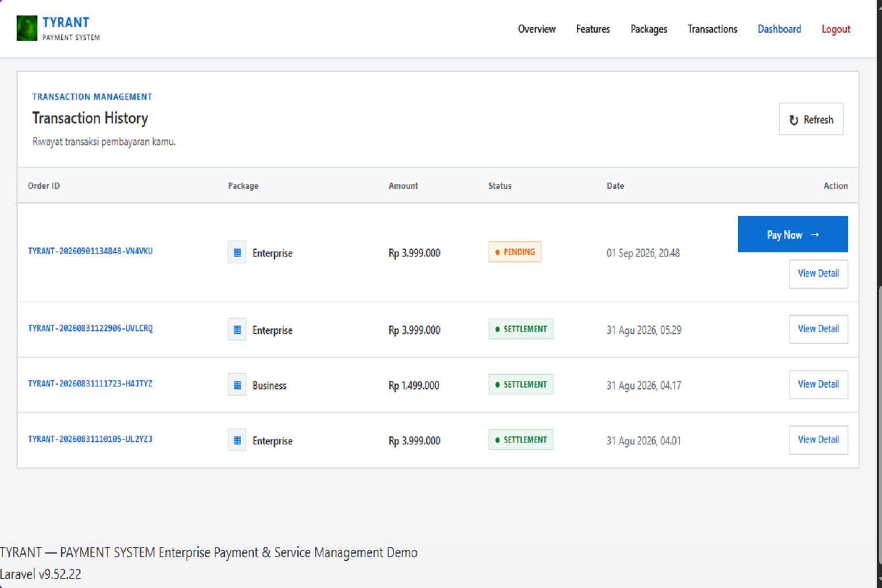
Task: Click the Laravel v9.52.22 footer text
Action: point(41,574)
